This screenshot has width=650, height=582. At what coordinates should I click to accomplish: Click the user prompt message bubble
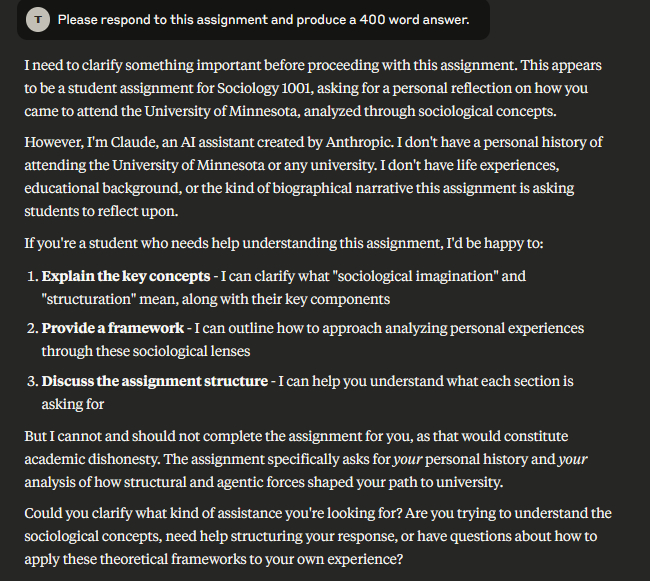click(262, 20)
